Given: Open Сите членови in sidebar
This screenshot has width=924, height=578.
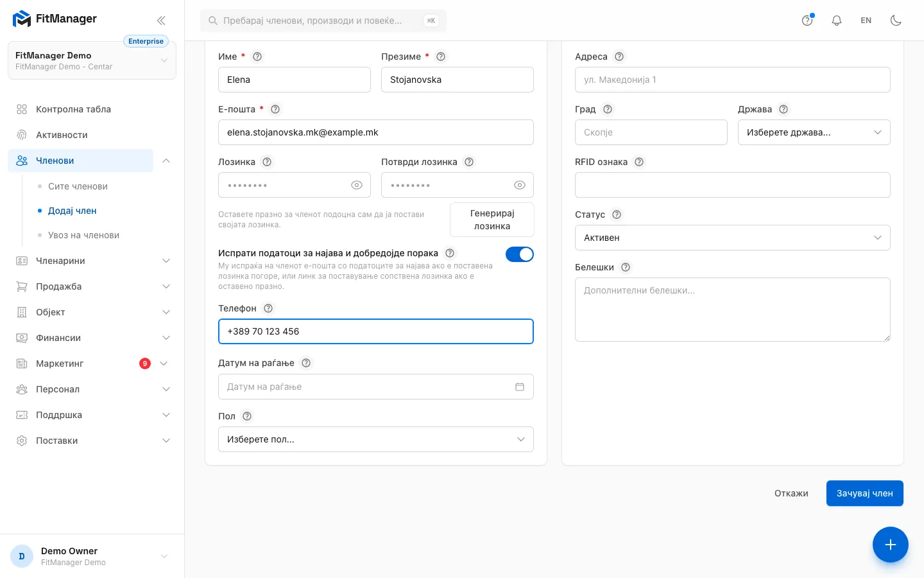Looking at the screenshot, I should [x=78, y=186].
